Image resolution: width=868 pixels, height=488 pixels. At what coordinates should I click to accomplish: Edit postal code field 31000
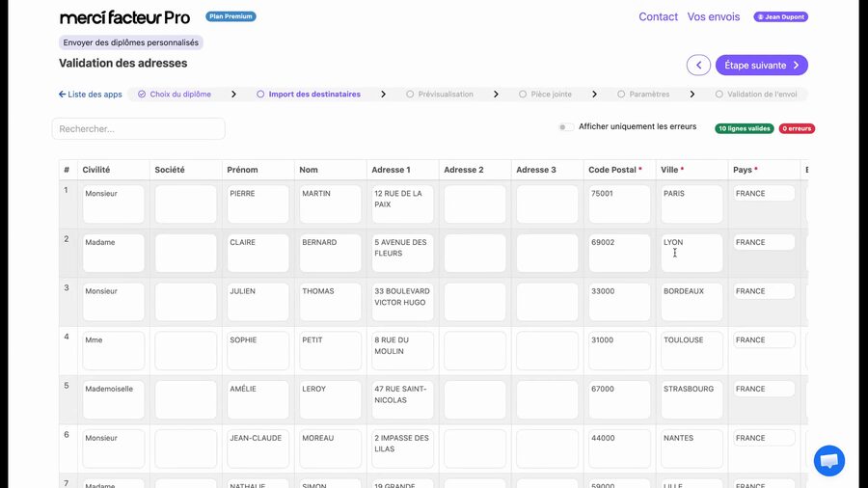tap(619, 351)
